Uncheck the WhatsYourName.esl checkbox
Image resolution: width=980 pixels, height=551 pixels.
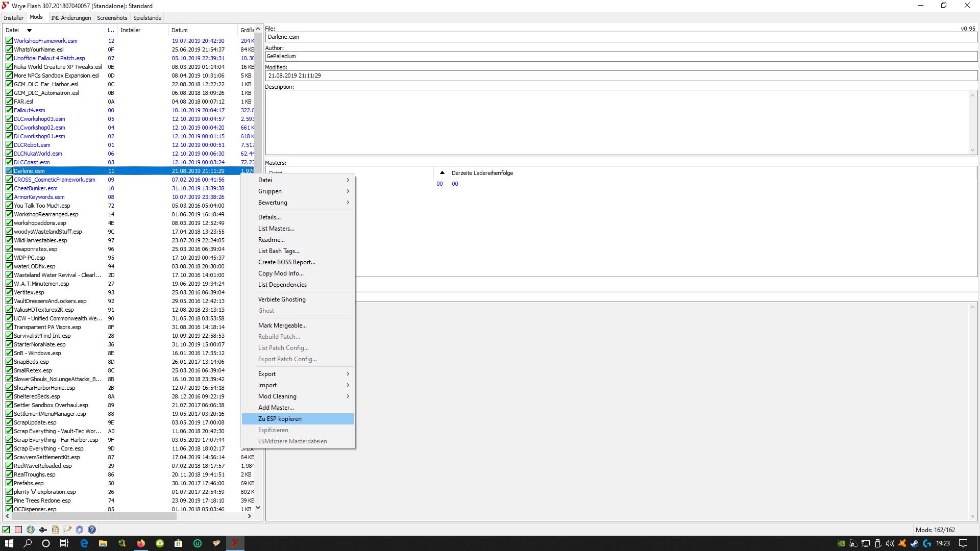pos(9,49)
